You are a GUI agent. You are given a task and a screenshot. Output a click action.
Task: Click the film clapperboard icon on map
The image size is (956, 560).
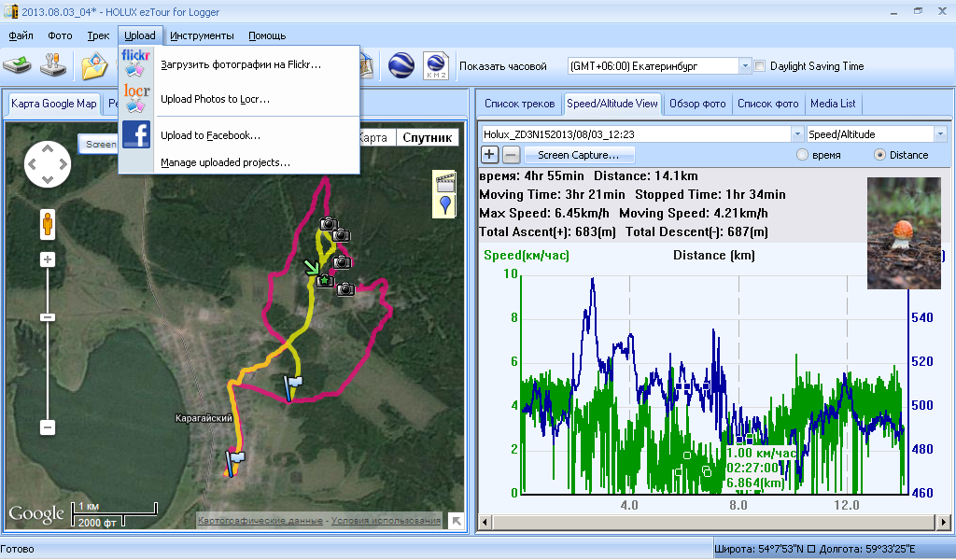click(x=445, y=182)
